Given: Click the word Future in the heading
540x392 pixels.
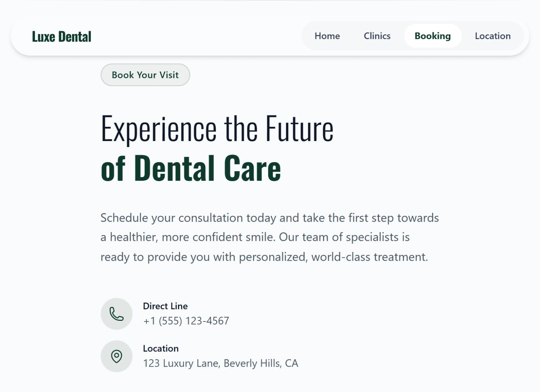Looking at the screenshot, I should coord(299,129).
